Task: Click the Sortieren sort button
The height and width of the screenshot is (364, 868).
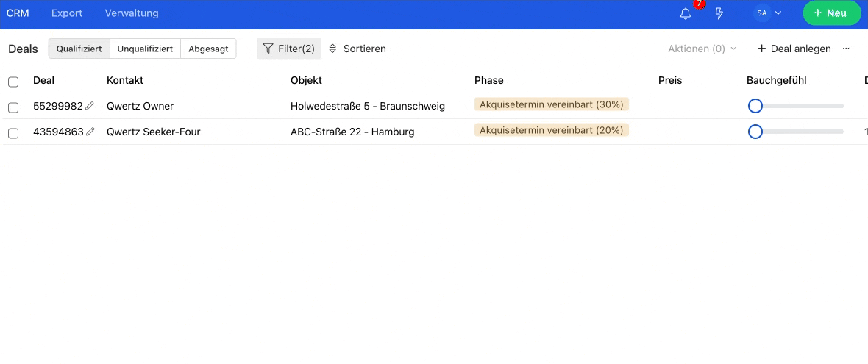Action: pos(357,49)
